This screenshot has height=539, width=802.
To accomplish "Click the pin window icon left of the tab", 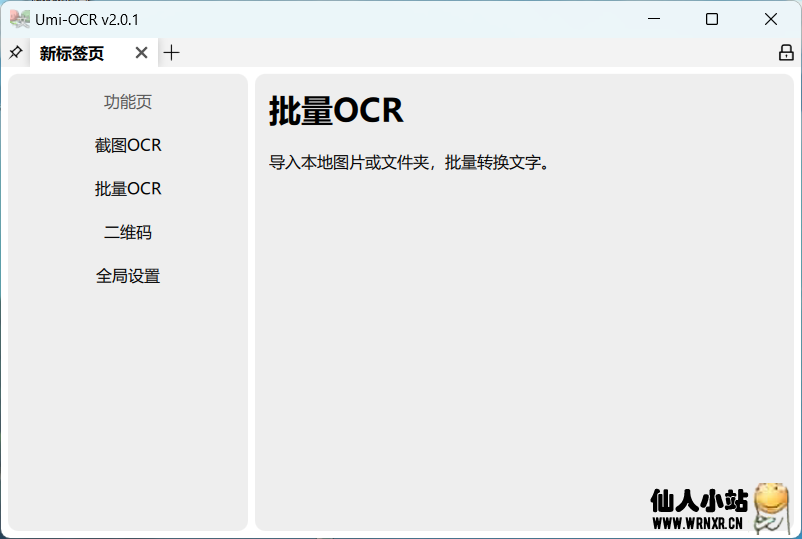I will pyautogui.click(x=15, y=52).
